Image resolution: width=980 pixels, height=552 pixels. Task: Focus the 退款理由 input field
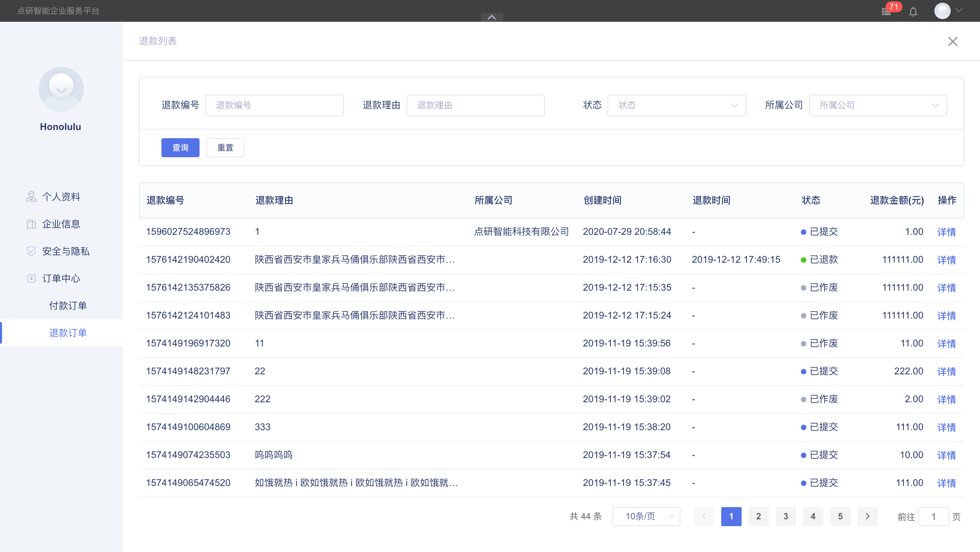point(476,105)
